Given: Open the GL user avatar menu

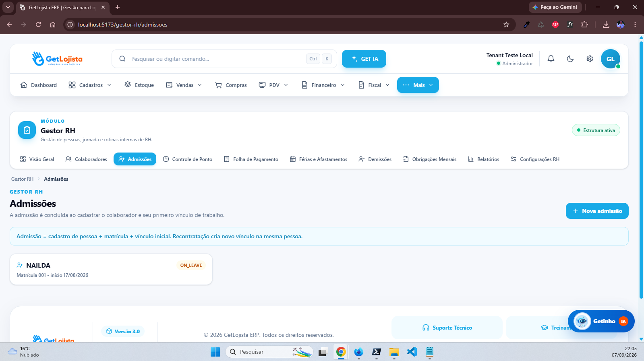Looking at the screenshot, I should tap(611, 59).
